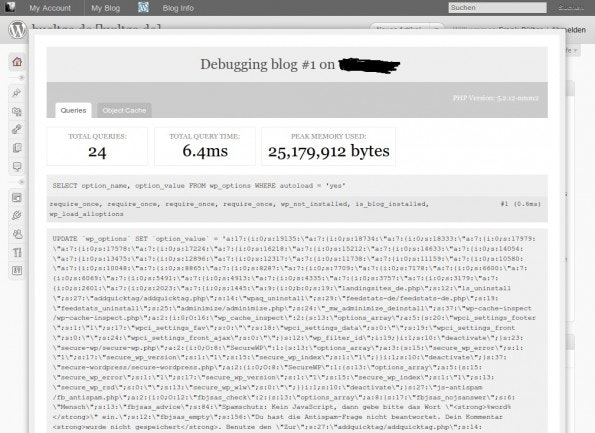Open the Blog Info menu

[178, 8]
